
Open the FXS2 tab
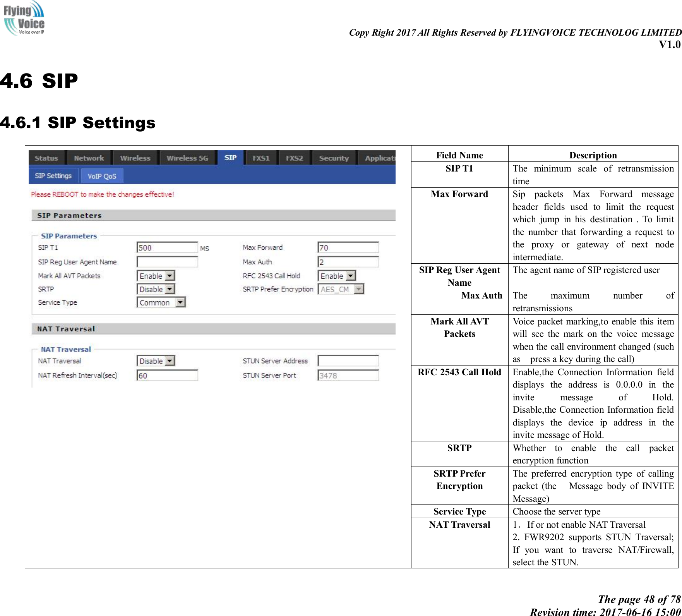(295, 158)
